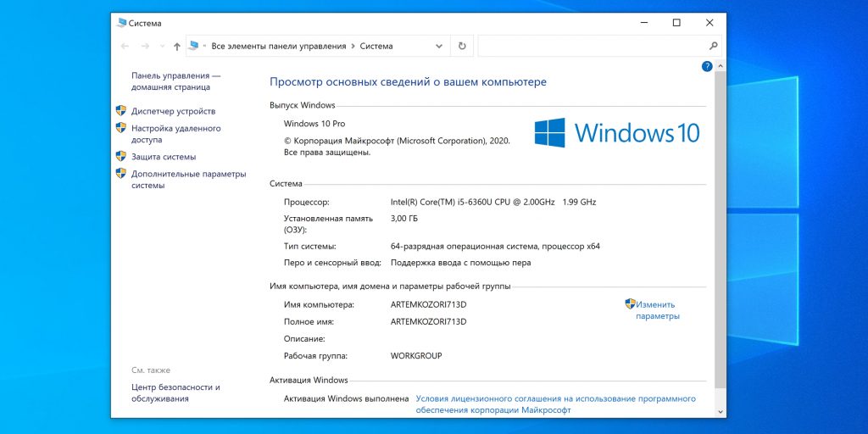
Task: Click the Forward navigation arrow
Action: (x=145, y=47)
